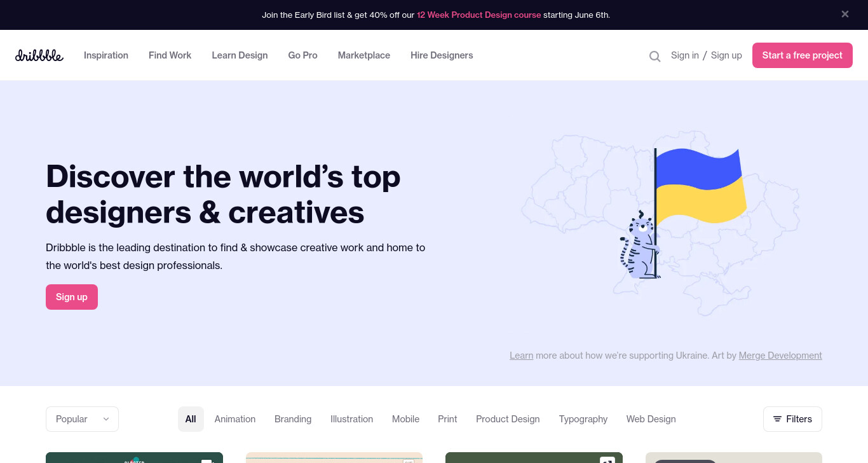Visit the Merge Development link
Screen dimensions: 868x463
pyautogui.click(x=780, y=356)
